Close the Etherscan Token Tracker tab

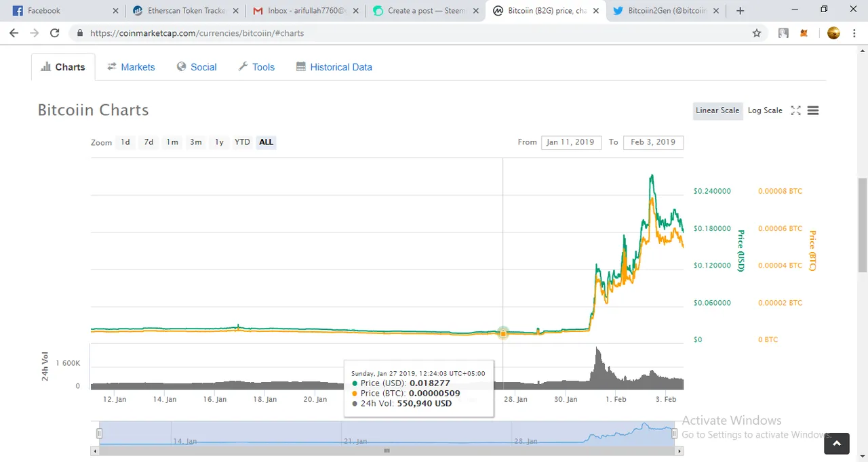[x=235, y=11]
